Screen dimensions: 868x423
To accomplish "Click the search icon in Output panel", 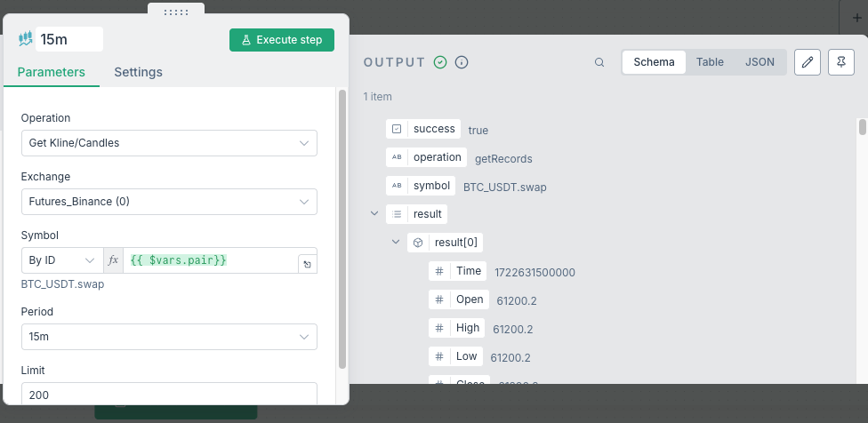I will pos(599,62).
